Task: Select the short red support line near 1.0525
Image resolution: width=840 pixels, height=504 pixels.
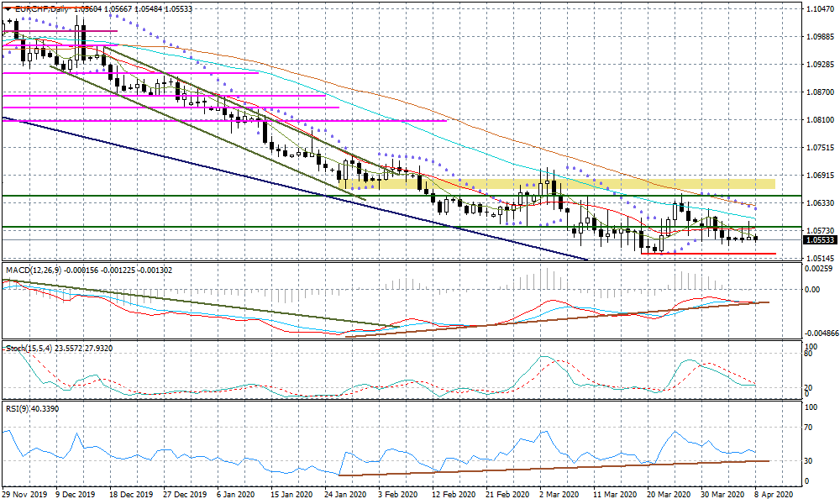Action: coord(708,254)
